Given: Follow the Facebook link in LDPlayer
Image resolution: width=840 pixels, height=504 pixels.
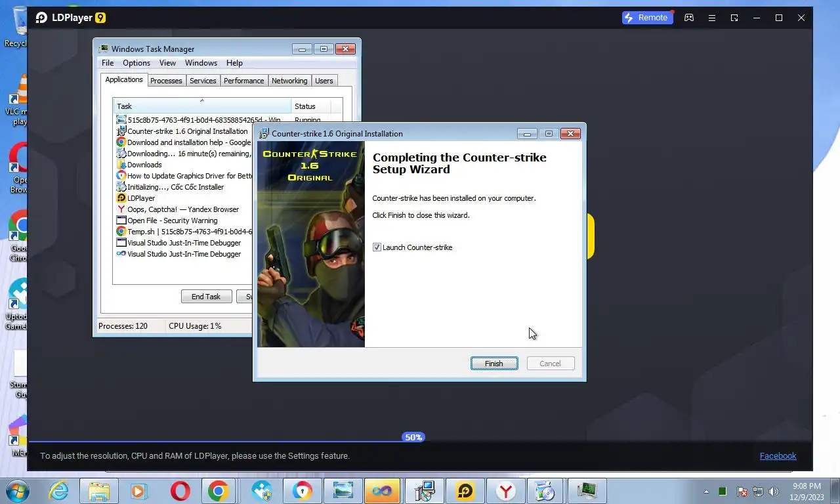Looking at the screenshot, I should pos(778,456).
